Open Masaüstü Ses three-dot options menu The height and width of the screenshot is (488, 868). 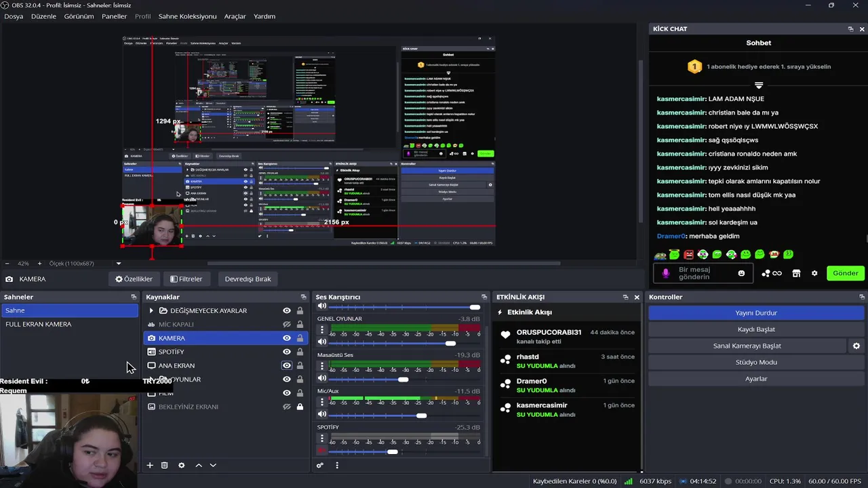pyautogui.click(x=322, y=365)
